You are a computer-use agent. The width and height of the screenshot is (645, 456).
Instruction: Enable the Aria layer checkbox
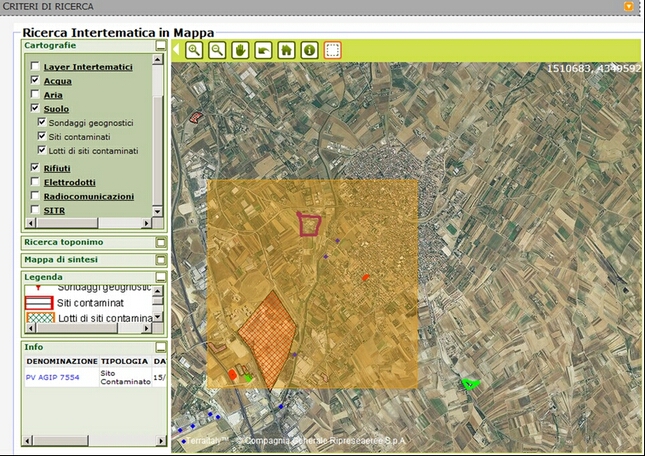(x=35, y=94)
